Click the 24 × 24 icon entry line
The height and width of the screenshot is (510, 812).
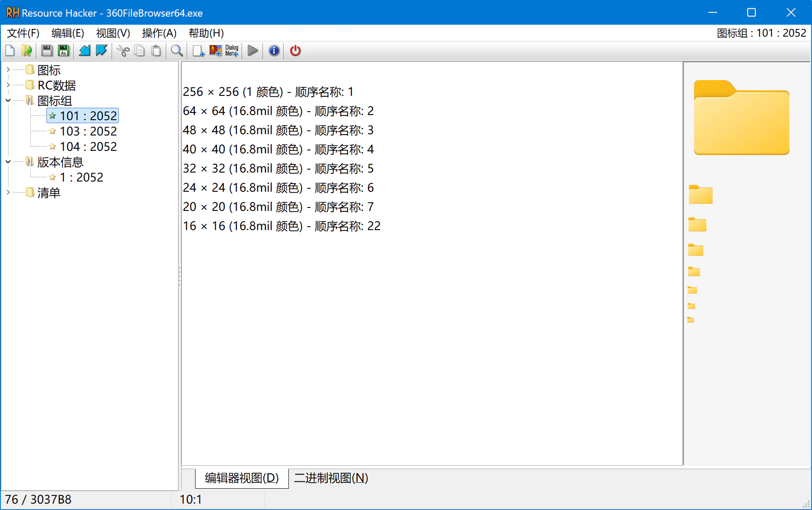coord(278,187)
